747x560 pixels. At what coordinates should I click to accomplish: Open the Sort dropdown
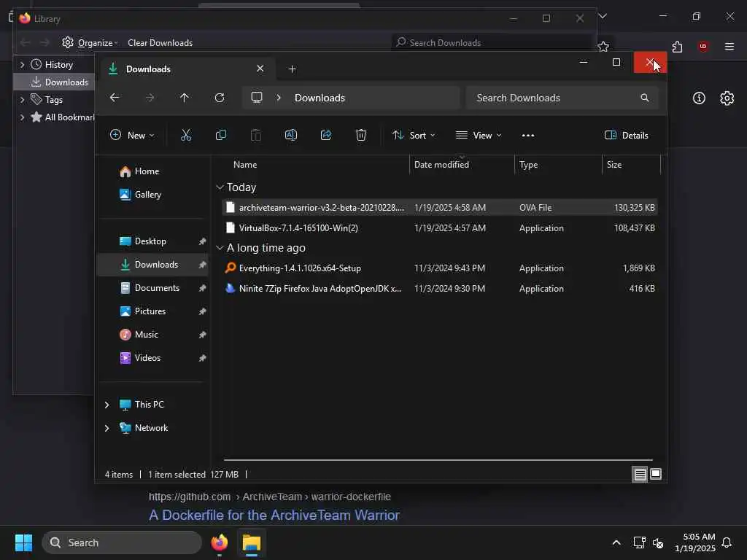point(414,135)
